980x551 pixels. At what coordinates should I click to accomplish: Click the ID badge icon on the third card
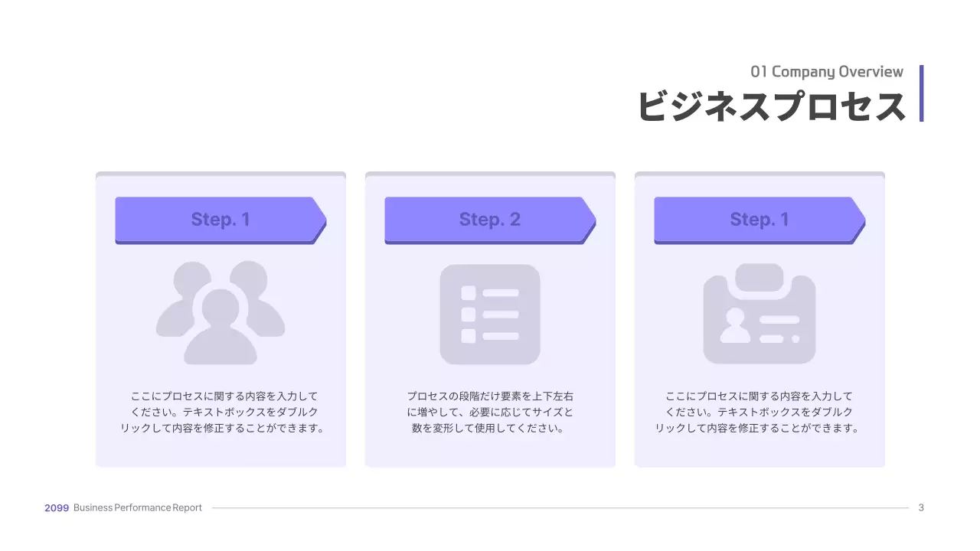pos(759,314)
